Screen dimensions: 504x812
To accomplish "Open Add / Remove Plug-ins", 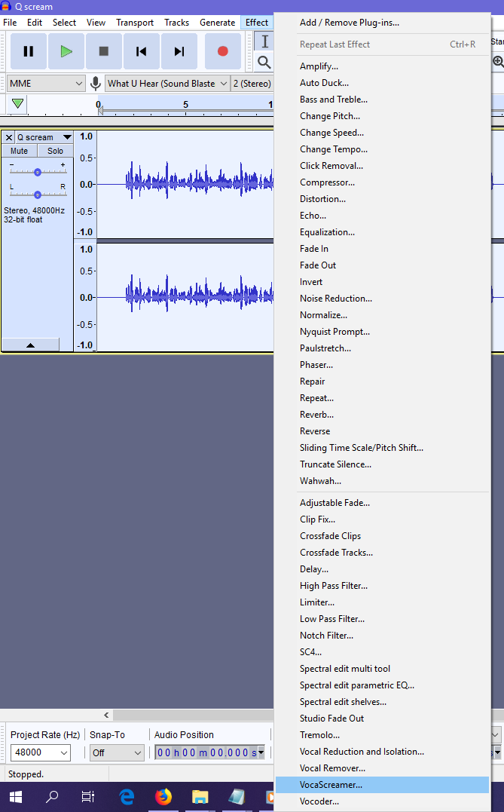I will coord(349,23).
